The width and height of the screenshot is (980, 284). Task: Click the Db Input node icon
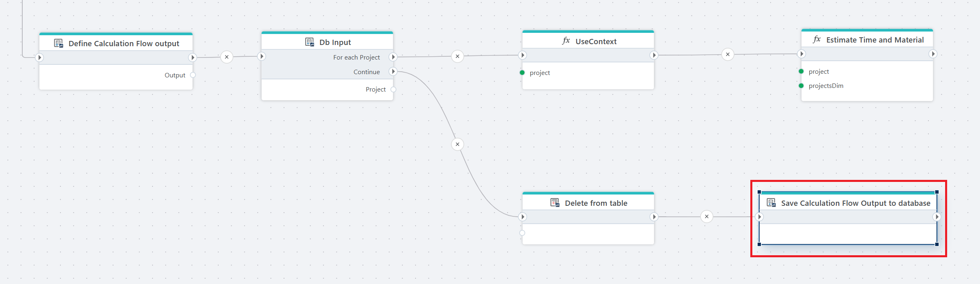pos(310,42)
